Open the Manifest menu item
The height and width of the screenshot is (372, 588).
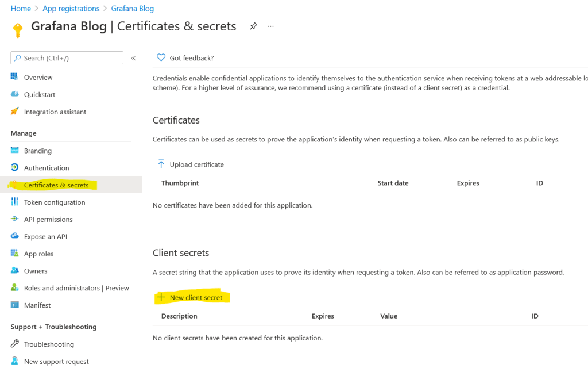pyautogui.click(x=37, y=305)
